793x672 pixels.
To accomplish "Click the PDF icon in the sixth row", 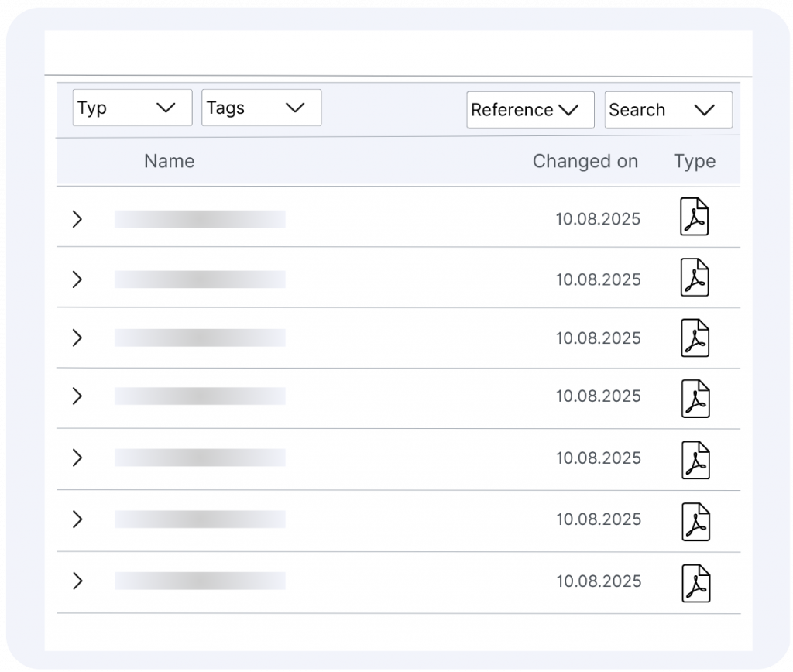I will pos(695,521).
